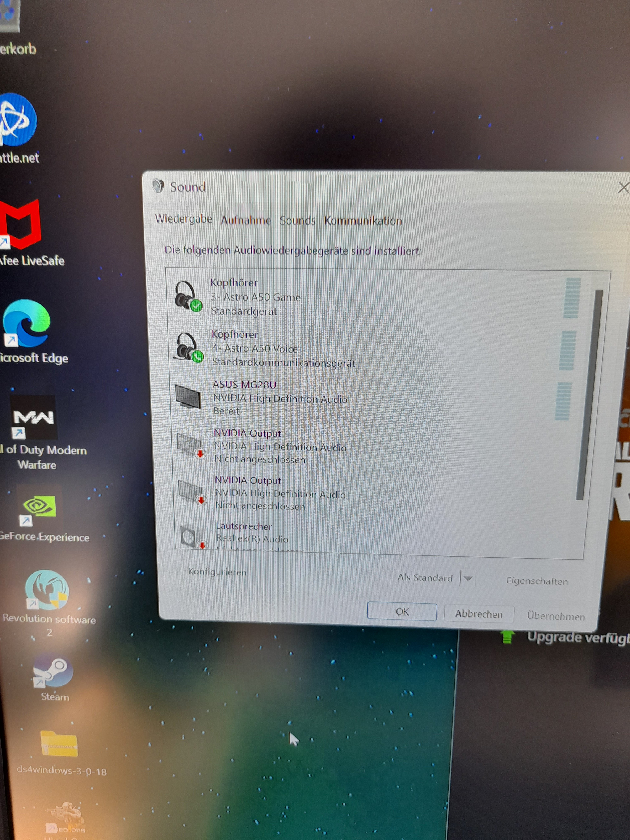Expand the Als Standard dropdown arrow

point(468,579)
